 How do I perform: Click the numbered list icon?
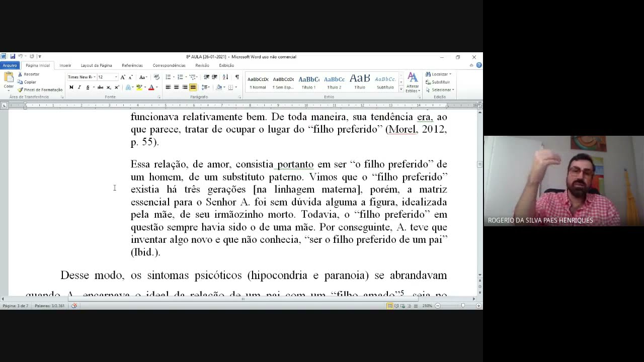(180, 77)
